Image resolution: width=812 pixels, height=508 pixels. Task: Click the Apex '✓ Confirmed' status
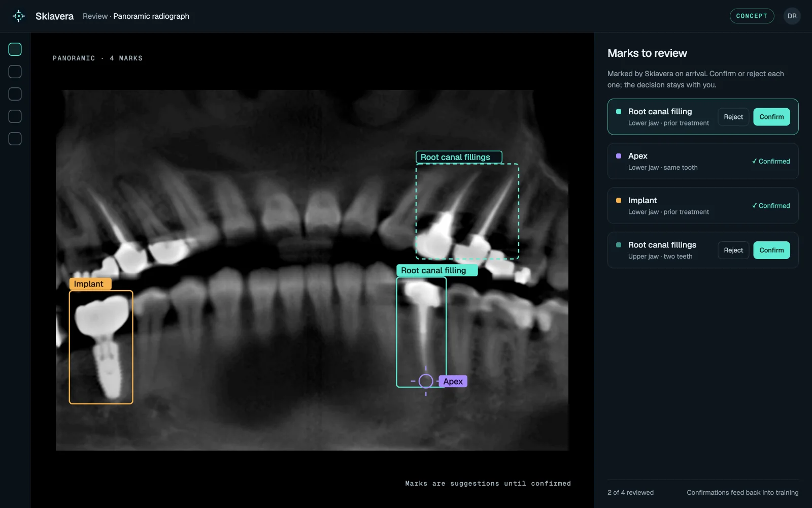[770, 161]
